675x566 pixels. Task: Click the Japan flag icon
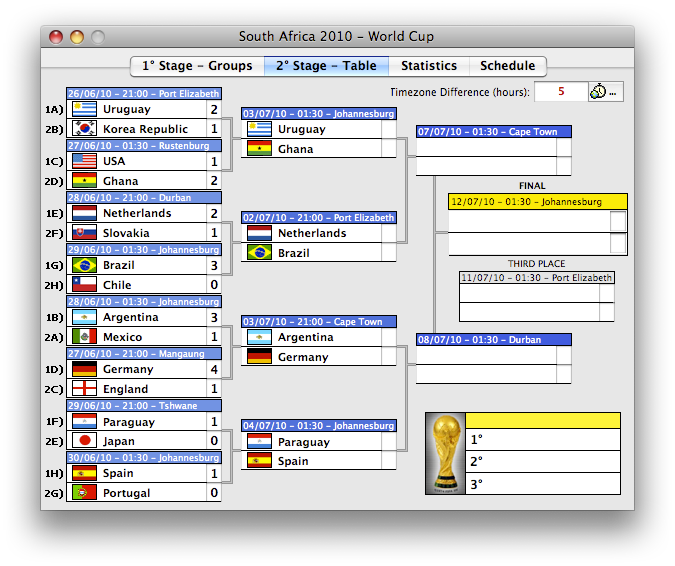point(84,441)
